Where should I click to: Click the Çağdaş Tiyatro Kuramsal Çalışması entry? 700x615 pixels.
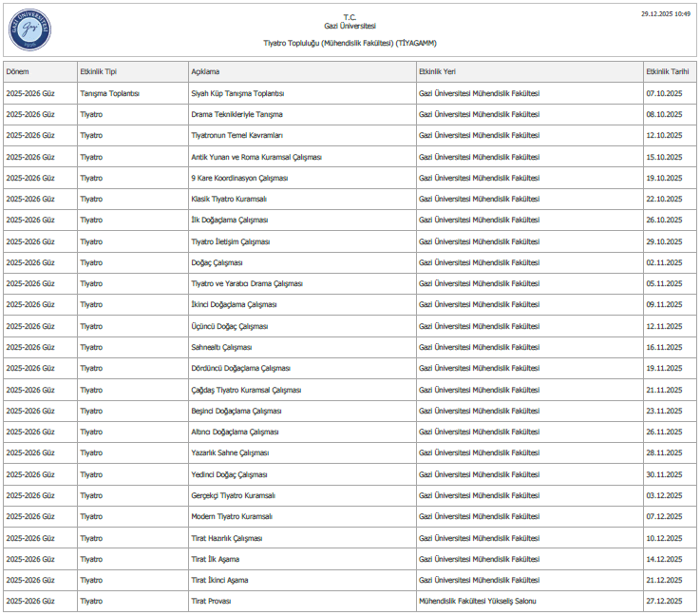click(x=246, y=390)
